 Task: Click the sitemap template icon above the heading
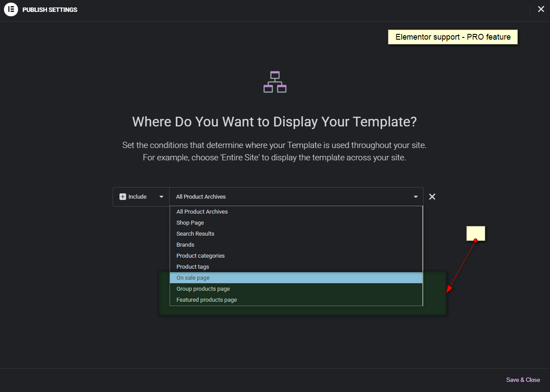pos(275,82)
